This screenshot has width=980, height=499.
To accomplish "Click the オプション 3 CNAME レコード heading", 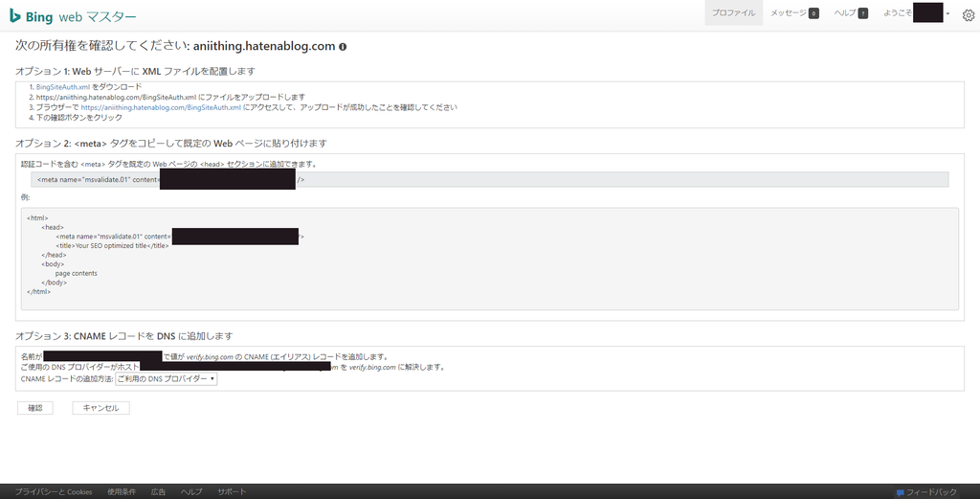I will tap(123, 336).
